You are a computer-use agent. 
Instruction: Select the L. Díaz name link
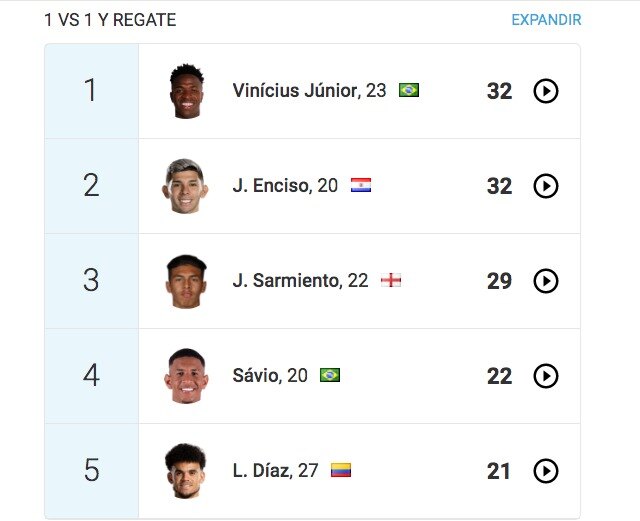[x=262, y=470]
